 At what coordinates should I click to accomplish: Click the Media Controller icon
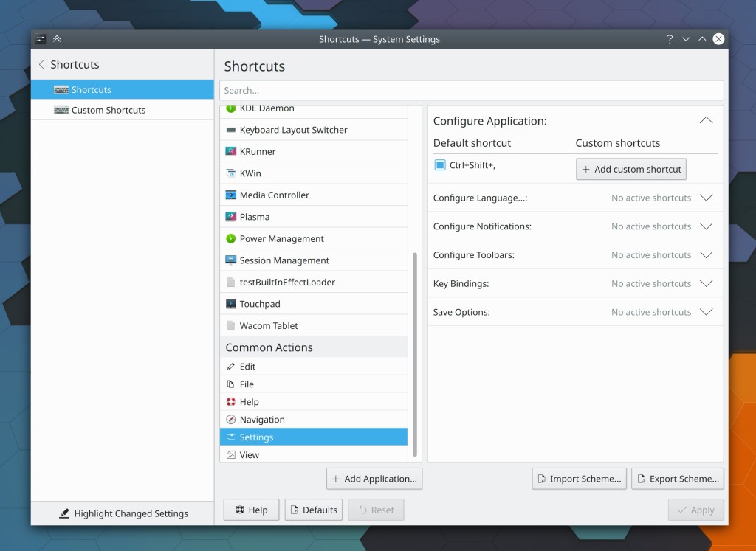click(231, 195)
